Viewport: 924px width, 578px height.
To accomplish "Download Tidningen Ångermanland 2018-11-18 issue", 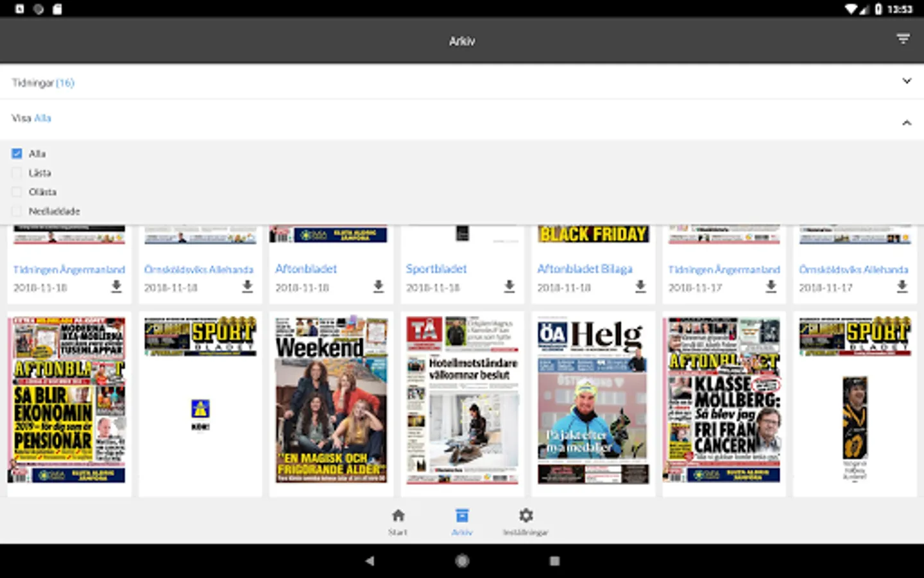I will click(116, 286).
